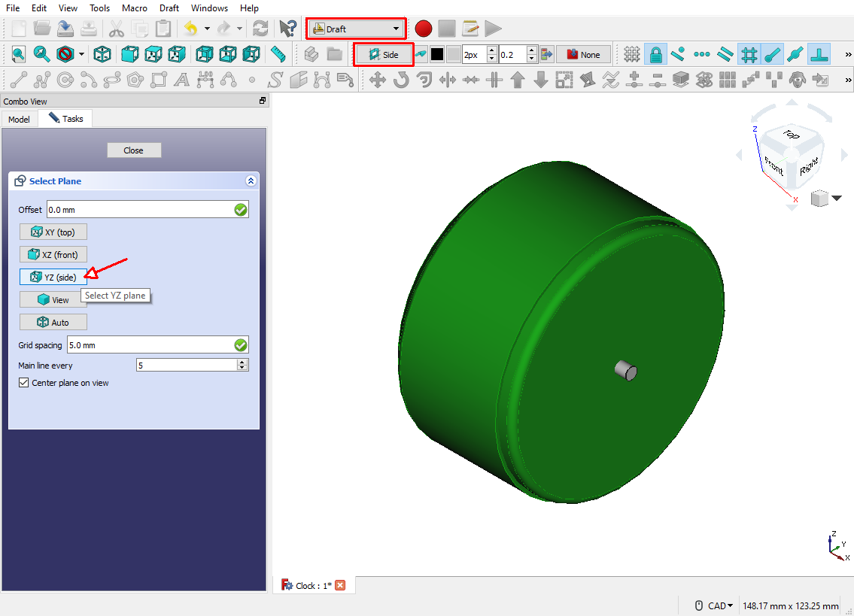
Task: Expand modification toolbar overflow chevron
Action: [x=848, y=80]
